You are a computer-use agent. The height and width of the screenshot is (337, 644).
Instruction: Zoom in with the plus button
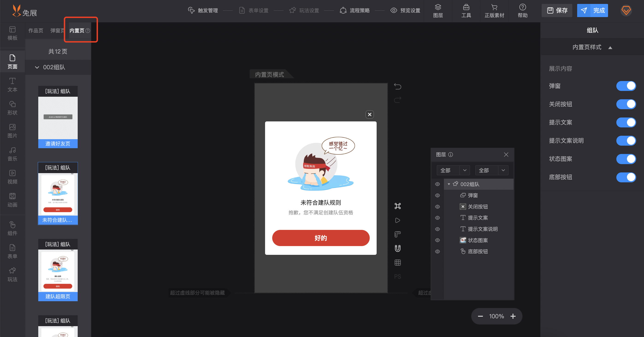pyautogui.click(x=513, y=316)
